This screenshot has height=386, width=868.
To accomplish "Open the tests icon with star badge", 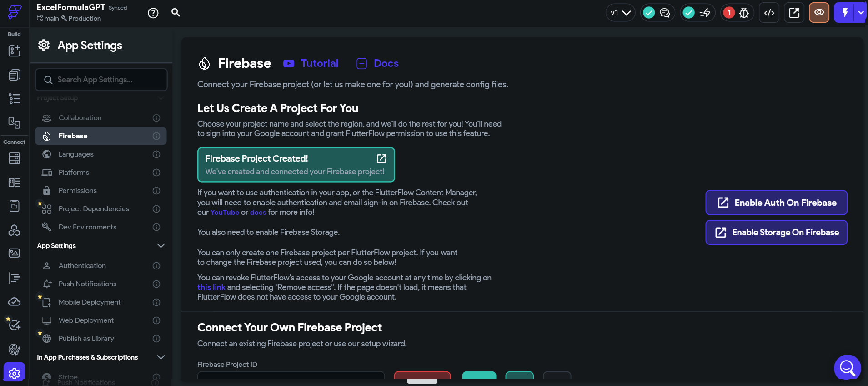I will coord(14,324).
